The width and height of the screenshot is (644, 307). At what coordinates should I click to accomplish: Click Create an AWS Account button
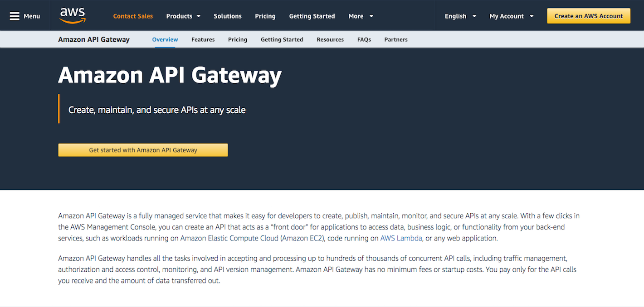(x=589, y=16)
